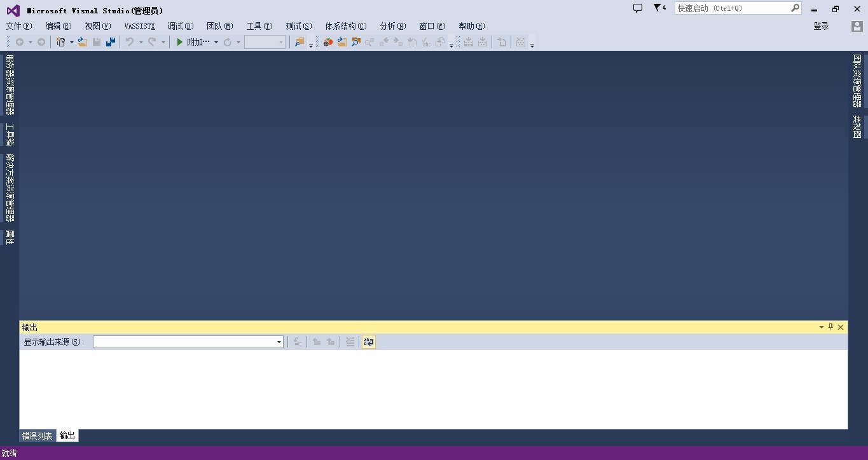
Task: Click the Navigate Forward arrow icon
Action: click(x=41, y=42)
